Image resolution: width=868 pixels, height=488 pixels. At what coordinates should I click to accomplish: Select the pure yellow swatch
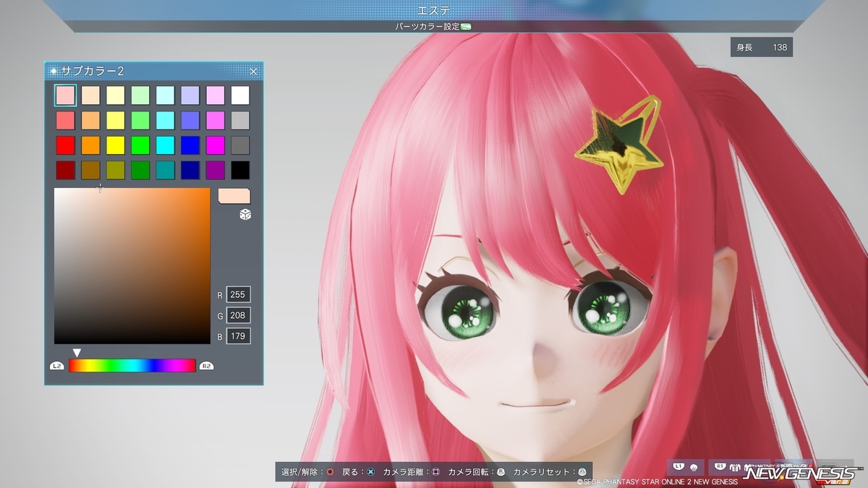(x=116, y=145)
